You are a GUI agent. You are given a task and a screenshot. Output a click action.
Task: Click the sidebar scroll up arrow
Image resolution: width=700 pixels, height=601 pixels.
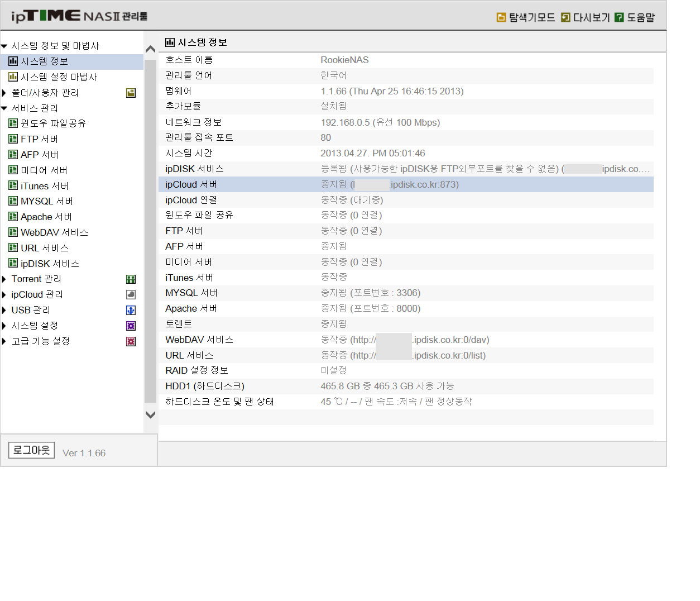151,49
